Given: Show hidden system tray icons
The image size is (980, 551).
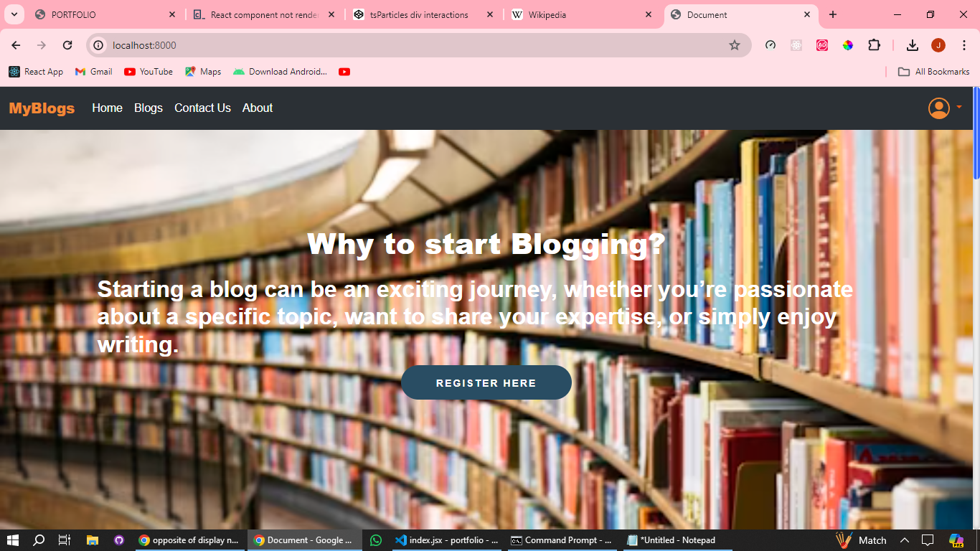Looking at the screenshot, I should 904,540.
